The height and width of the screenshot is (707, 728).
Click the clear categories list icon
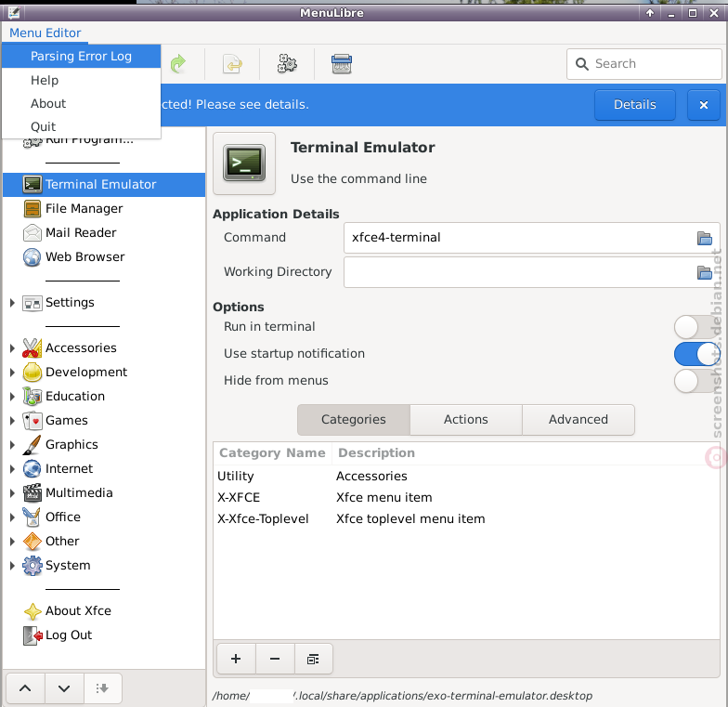tap(314, 659)
